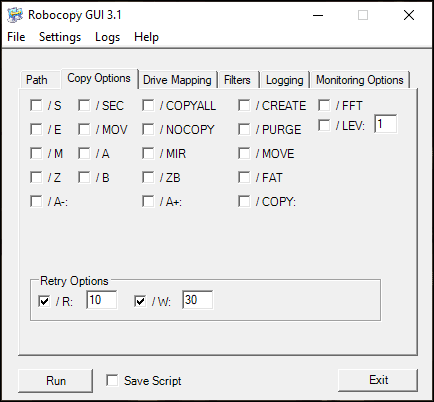This screenshot has width=434, height=402.
Task: Check the /MOVE option
Action: (x=244, y=154)
